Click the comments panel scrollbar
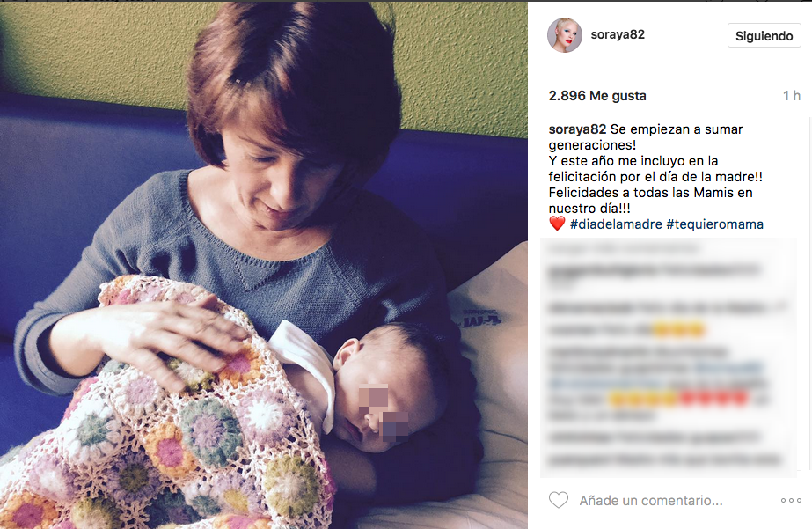 point(809,290)
